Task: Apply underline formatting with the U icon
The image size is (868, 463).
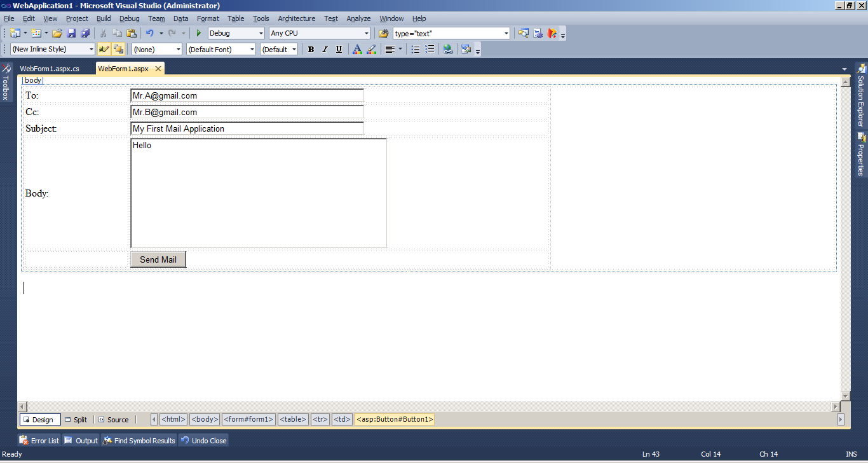Action: pos(339,49)
